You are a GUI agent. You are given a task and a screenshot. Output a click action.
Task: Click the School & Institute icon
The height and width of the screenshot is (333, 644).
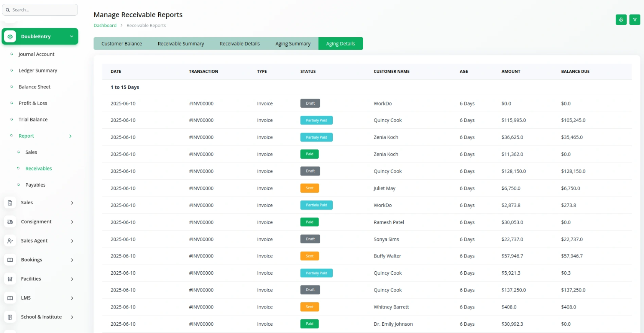tap(10, 317)
